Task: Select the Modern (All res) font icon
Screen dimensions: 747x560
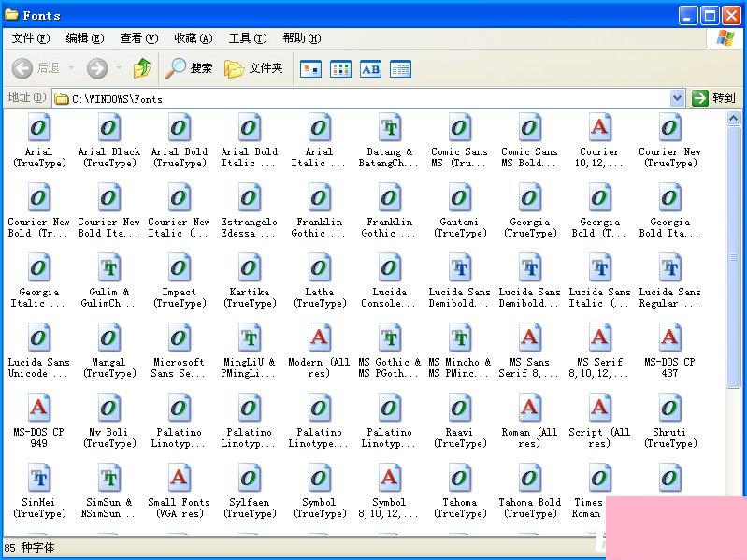Action: click(x=319, y=337)
